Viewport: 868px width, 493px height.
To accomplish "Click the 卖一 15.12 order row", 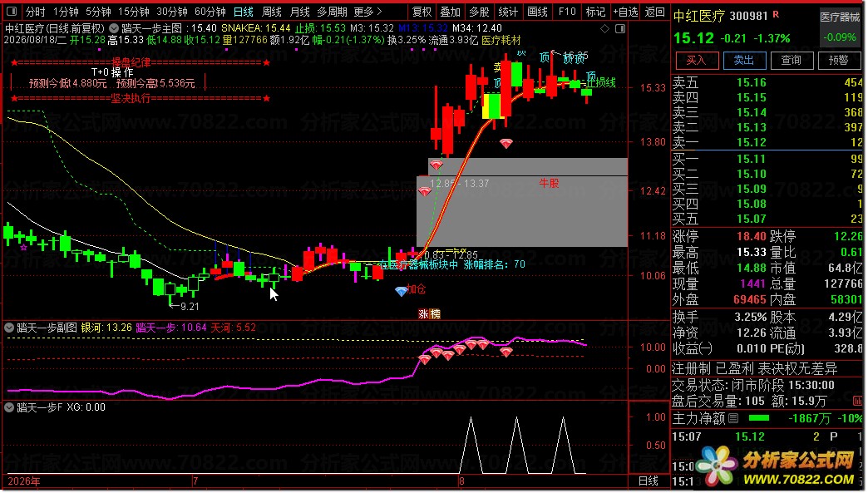I will click(x=767, y=143).
